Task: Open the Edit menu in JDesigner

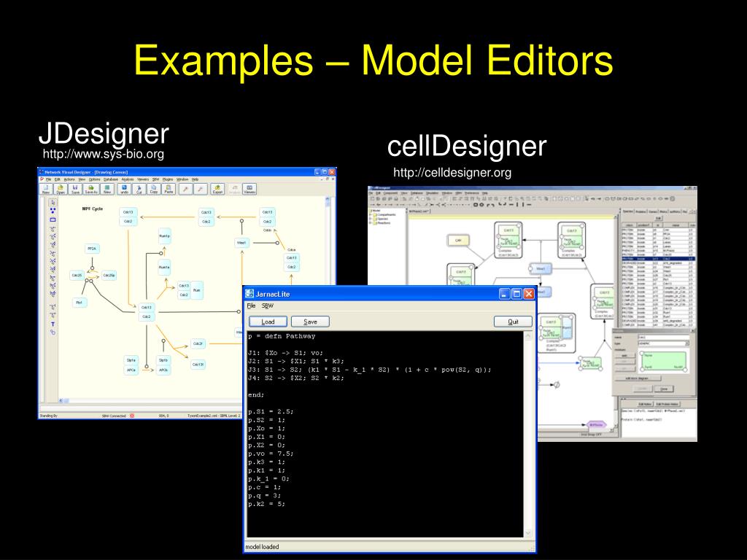Action: (57, 179)
